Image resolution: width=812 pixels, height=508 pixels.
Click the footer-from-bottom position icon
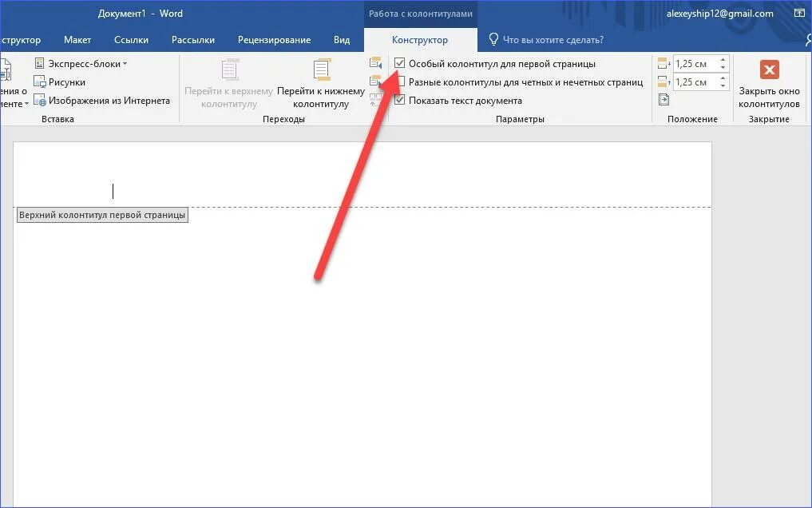[664, 81]
